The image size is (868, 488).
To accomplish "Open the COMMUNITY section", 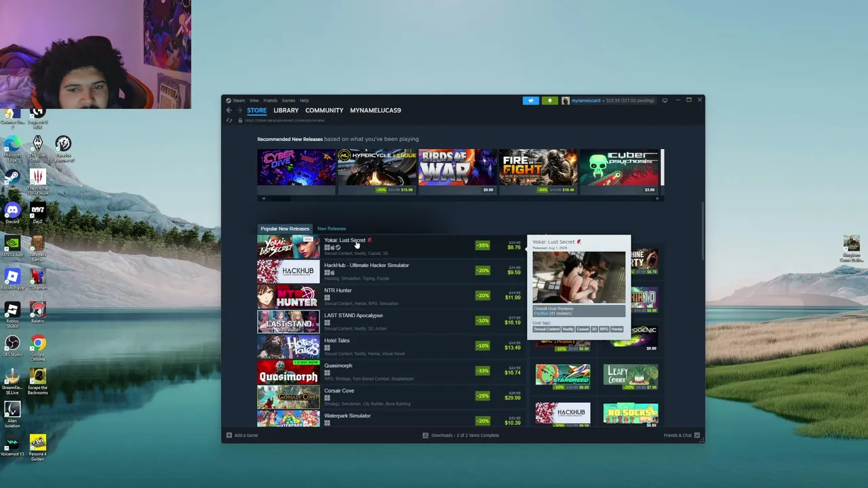I will 324,110.
